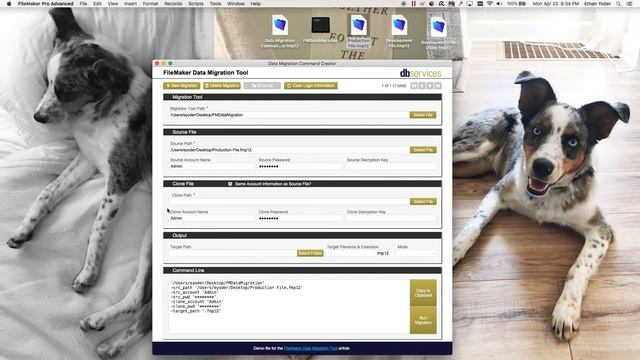Check Same Account Information as Source File
The height and width of the screenshot is (360, 640).
coord(230,184)
